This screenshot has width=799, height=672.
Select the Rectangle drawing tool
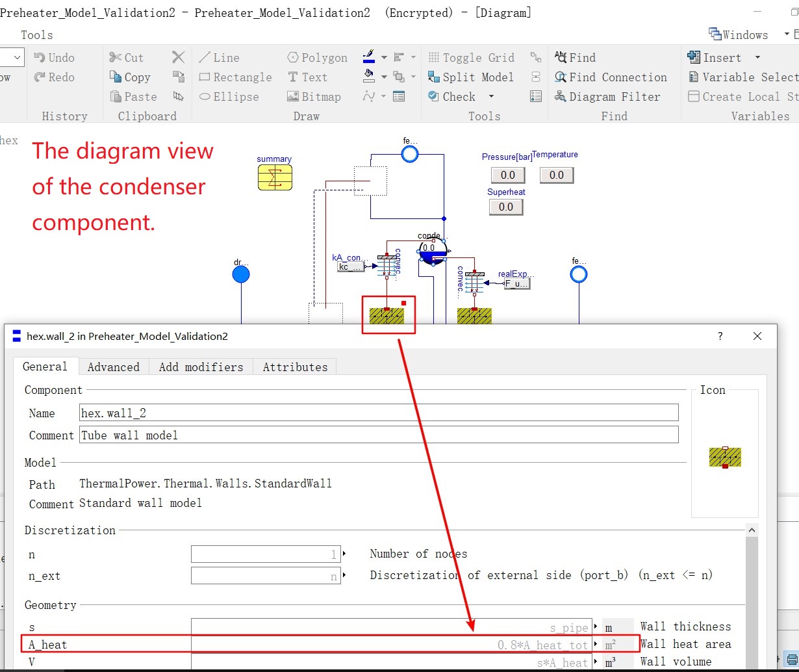tap(235, 77)
